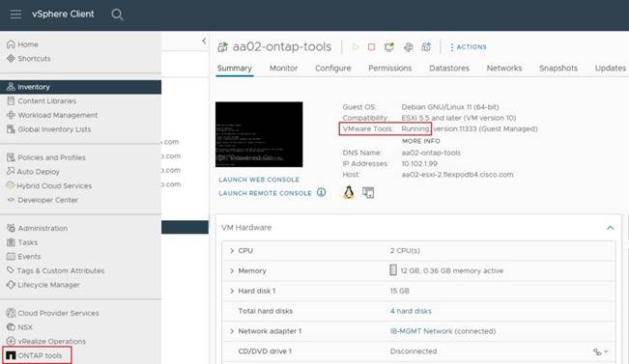Viewport: 629px width, 364px height.
Task: Select Inventory in the sidebar
Action: coord(80,87)
